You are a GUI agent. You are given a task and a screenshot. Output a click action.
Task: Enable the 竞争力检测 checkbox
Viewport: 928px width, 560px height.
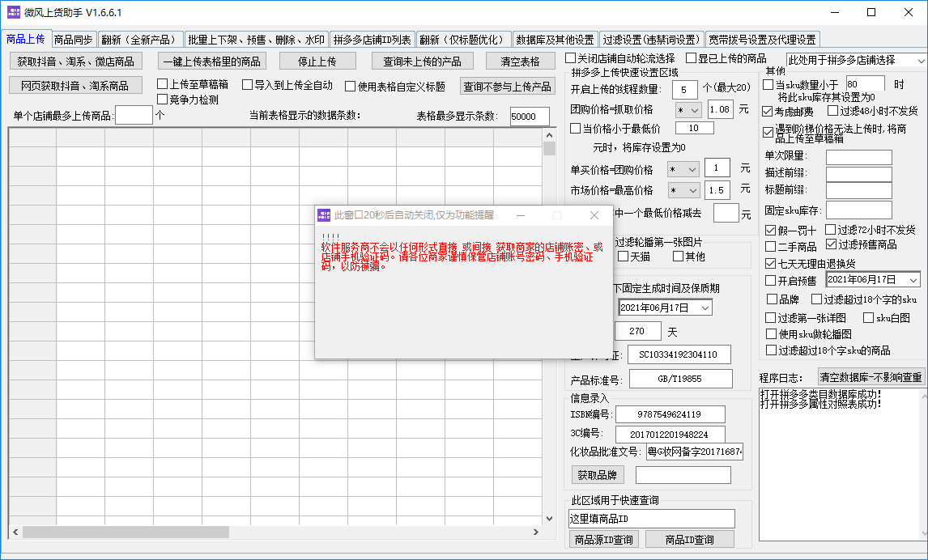pos(163,100)
